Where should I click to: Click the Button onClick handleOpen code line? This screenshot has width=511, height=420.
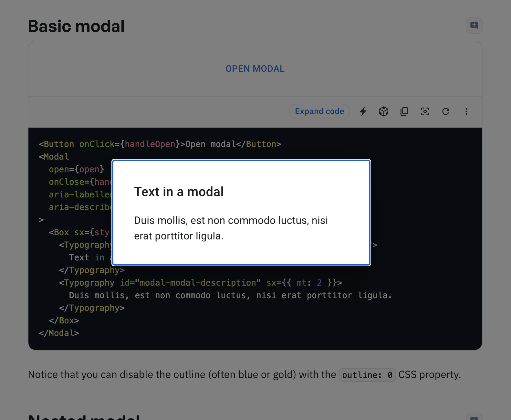160,144
